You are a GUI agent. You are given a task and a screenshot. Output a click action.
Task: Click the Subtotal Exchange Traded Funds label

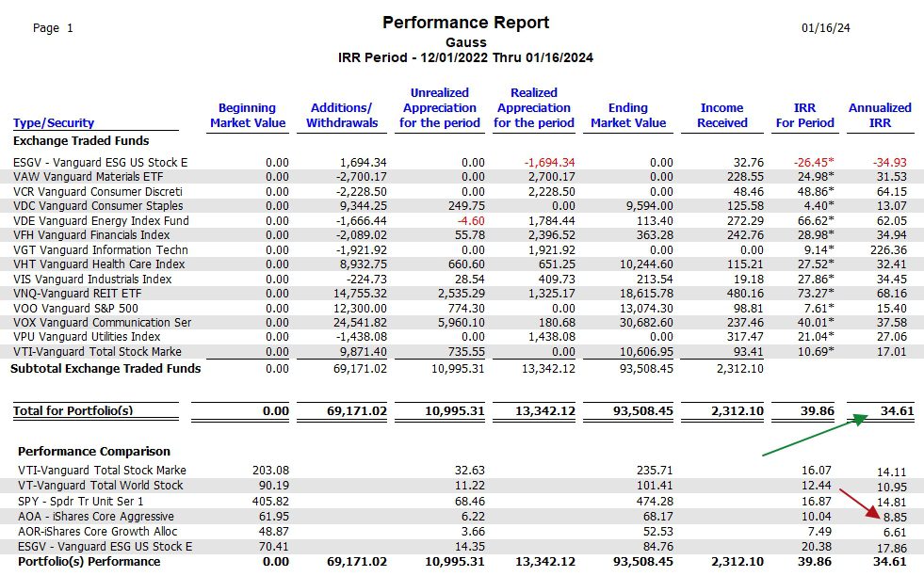[x=105, y=369]
